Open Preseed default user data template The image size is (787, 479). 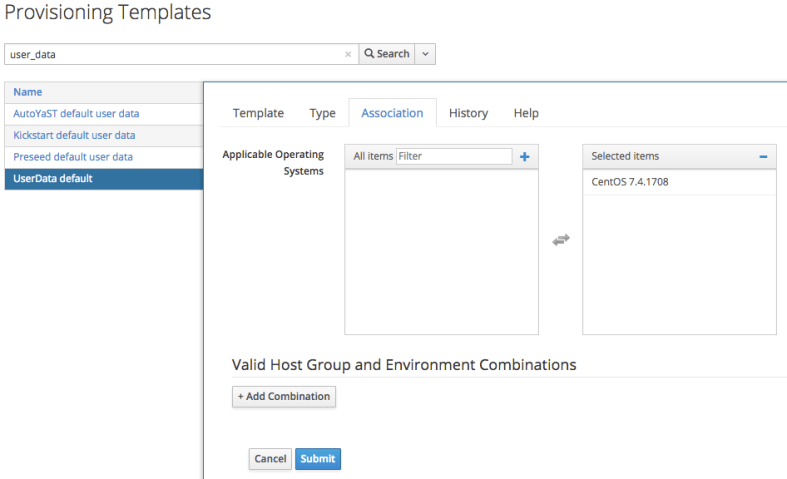pos(73,157)
